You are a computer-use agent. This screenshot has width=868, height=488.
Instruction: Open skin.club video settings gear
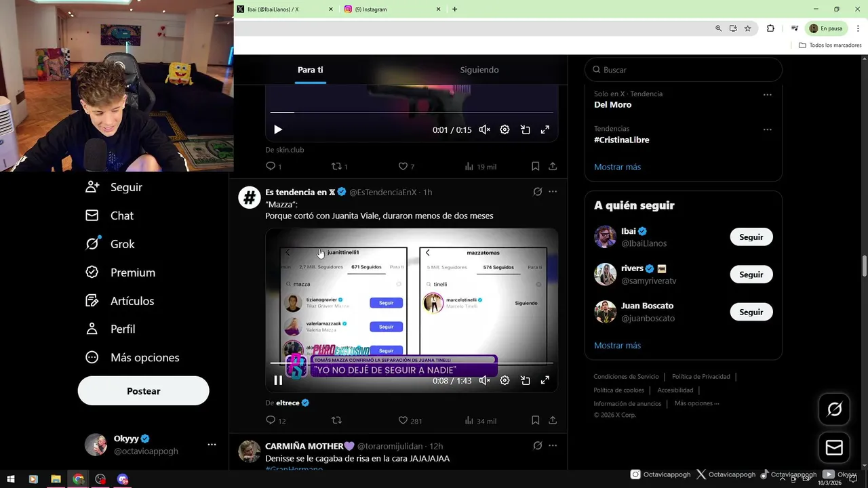(x=505, y=129)
